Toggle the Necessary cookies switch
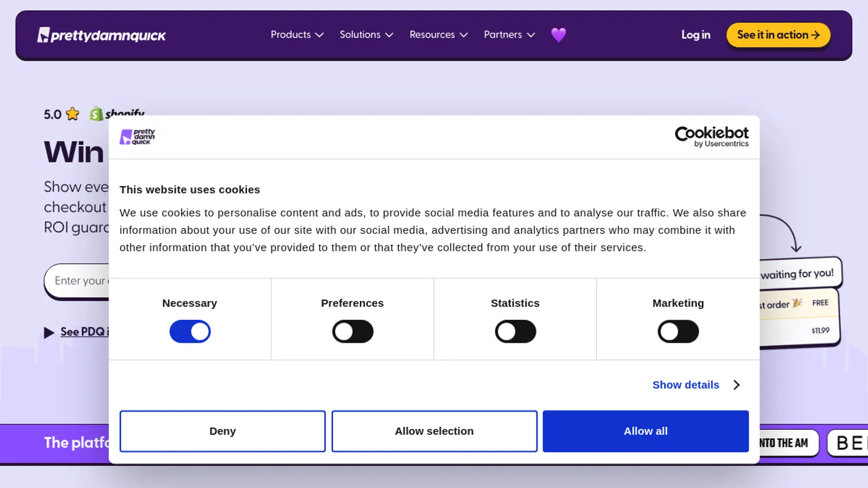The width and height of the screenshot is (868, 488). [x=190, y=331]
